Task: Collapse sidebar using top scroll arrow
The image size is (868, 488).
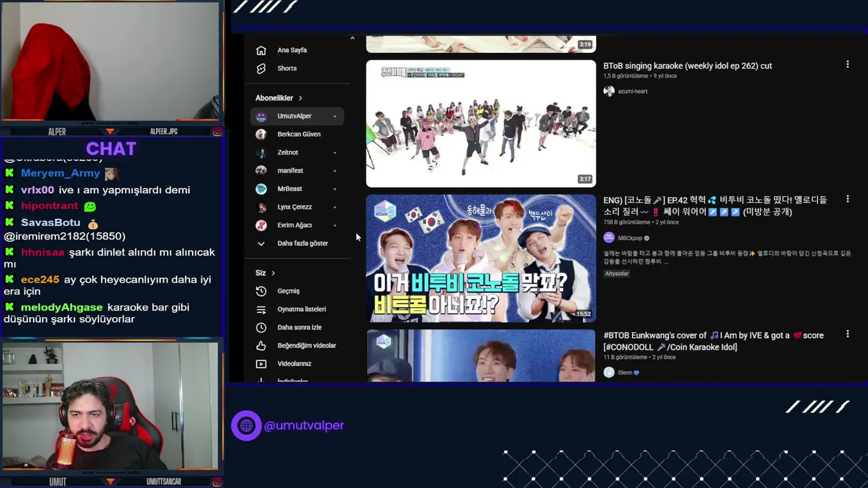Action: tap(352, 39)
